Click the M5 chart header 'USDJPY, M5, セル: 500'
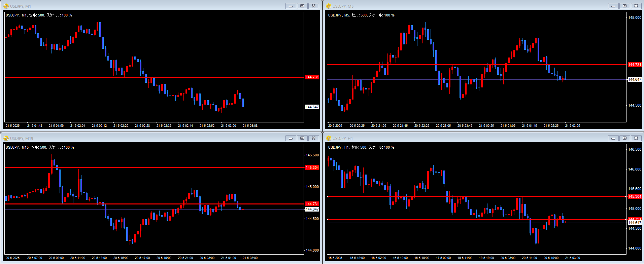 [x=347, y=15]
